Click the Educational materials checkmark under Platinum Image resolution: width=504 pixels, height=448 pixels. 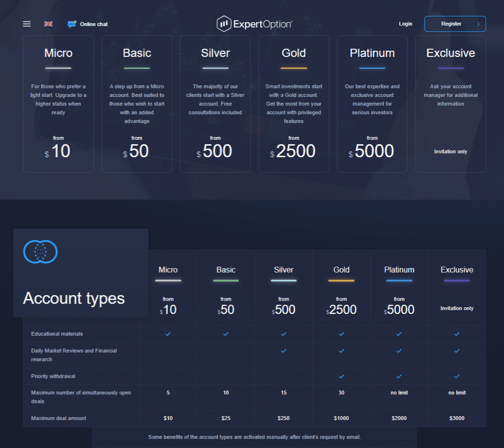(399, 334)
